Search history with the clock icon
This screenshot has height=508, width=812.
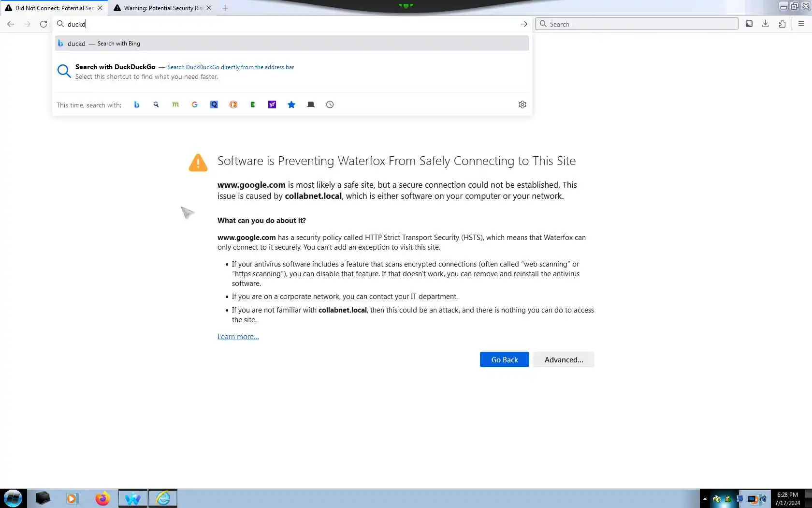330,105
